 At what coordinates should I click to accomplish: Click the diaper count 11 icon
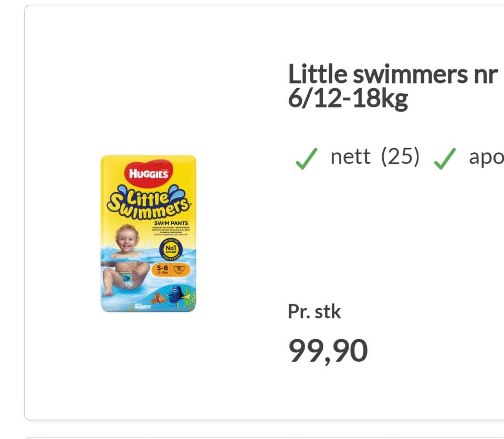click(x=180, y=269)
